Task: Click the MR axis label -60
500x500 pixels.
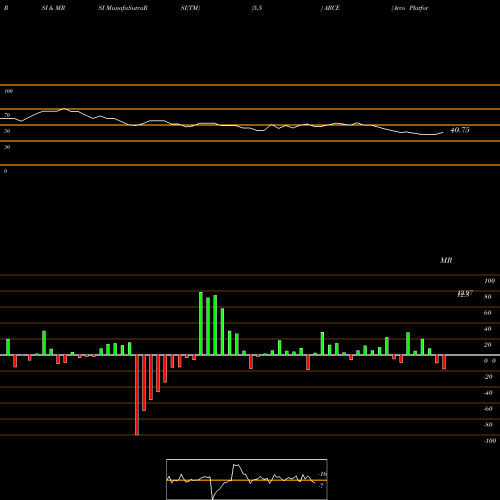Action: click(488, 409)
